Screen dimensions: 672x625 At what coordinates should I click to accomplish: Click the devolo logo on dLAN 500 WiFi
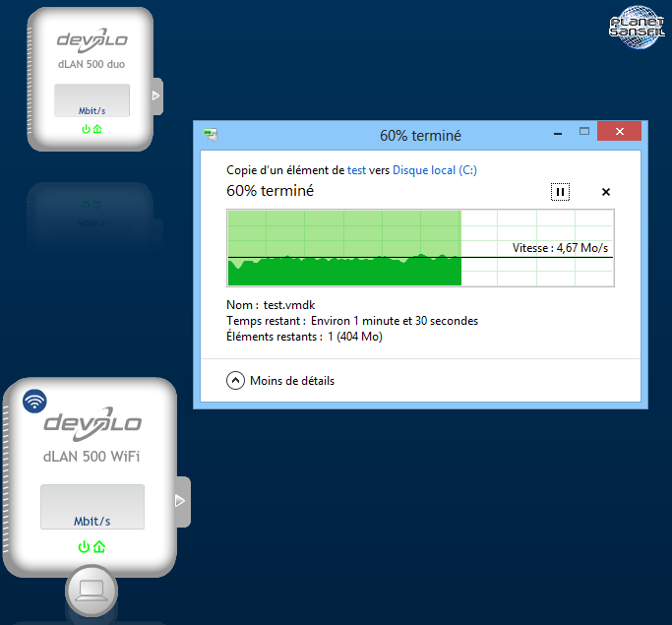92,423
